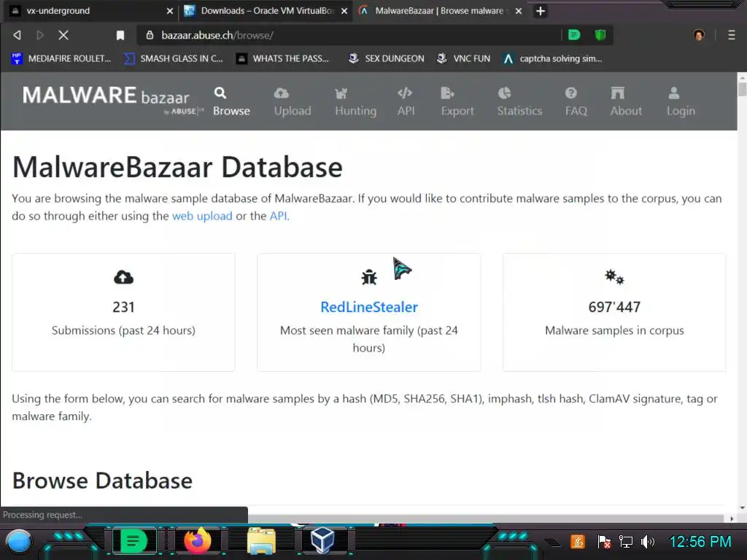Open the Login nav item
This screenshot has height=560, width=747.
(x=681, y=101)
